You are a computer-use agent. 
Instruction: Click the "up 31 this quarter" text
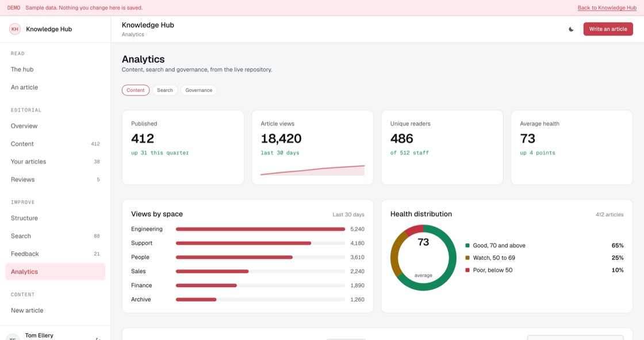pyautogui.click(x=160, y=152)
